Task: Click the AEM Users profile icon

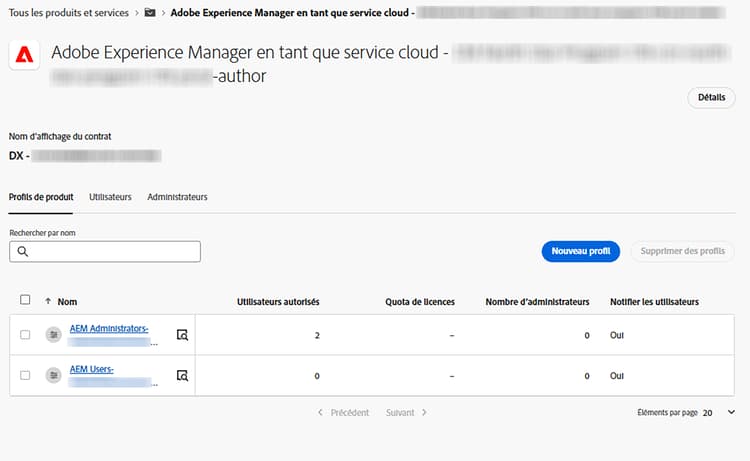Action: coord(54,375)
